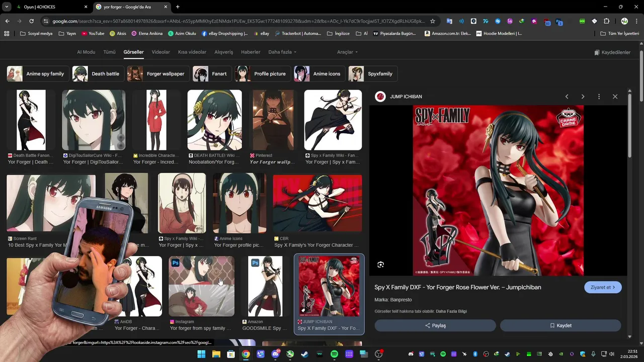
Task: Open the YouTube bookmark
Action: click(x=93, y=34)
